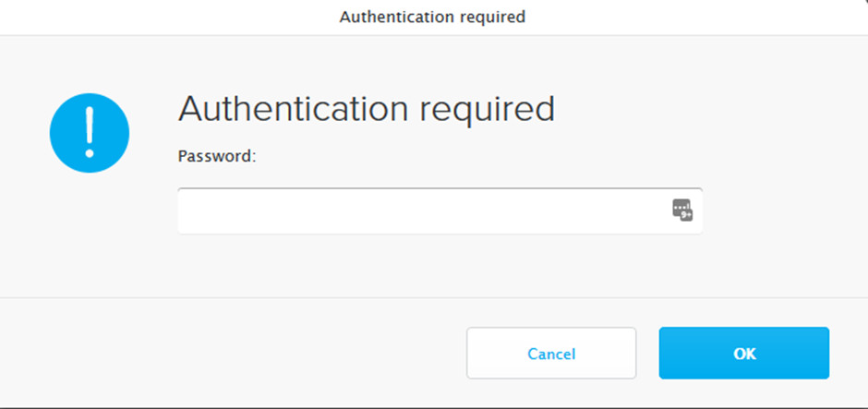Submit the password with OK
This screenshot has width=868, height=409.
[744, 353]
